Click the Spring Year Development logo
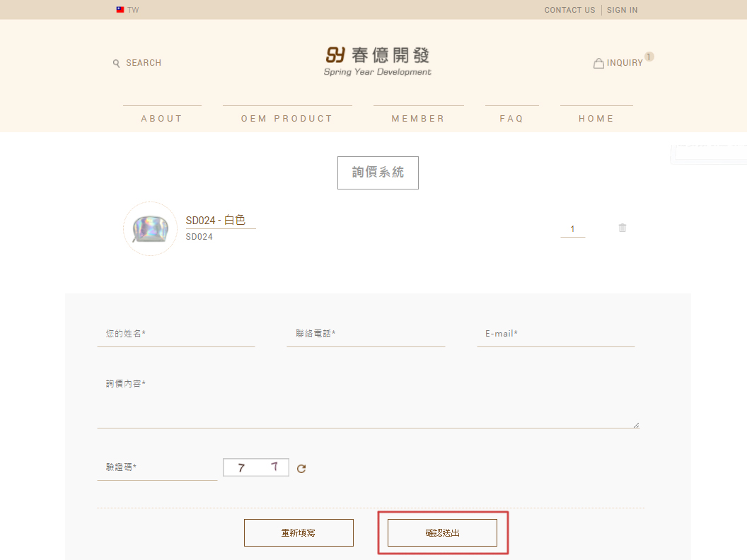Viewport: 747px width, 560px height. 378,62
